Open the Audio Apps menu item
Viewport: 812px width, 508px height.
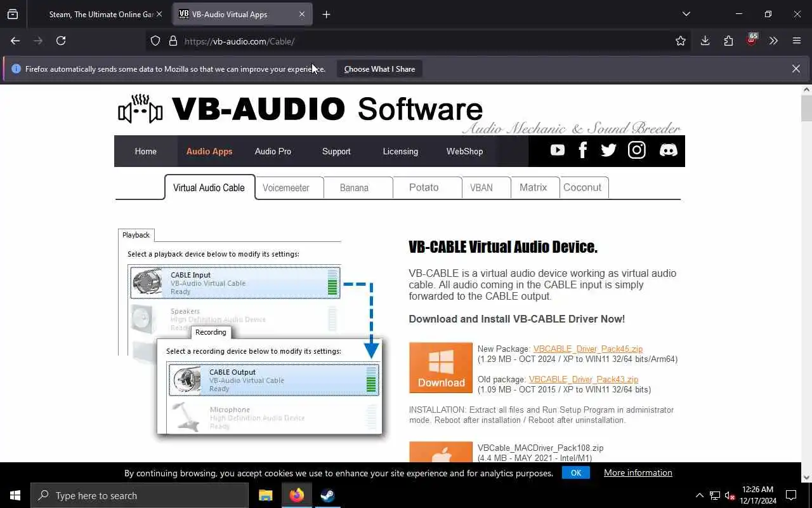tap(209, 151)
